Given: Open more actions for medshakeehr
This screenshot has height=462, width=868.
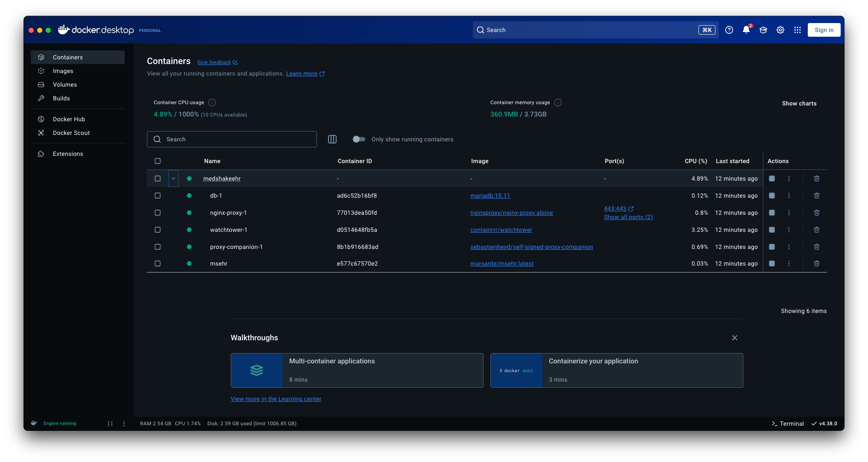Looking at the screenshot, I should click(x=789, y=178).
